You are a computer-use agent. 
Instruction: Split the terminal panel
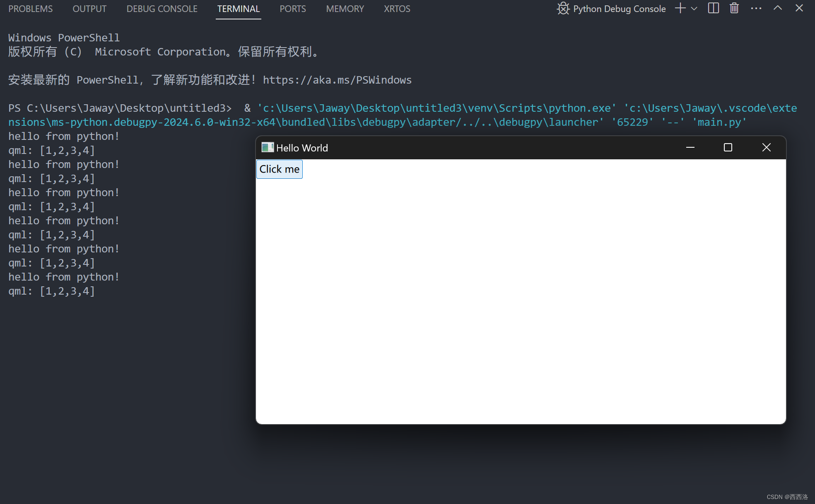pos(714,9)
